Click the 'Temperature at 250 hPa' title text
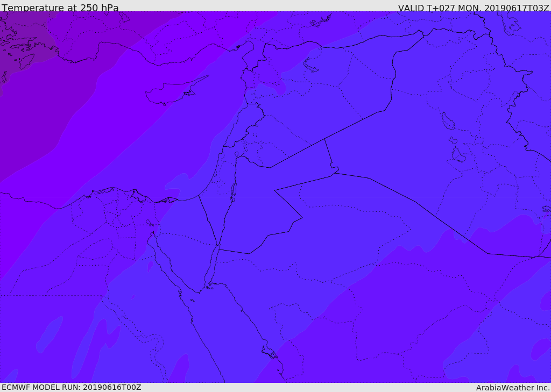This screenshot has width=551, height=392. pos(60,8)
